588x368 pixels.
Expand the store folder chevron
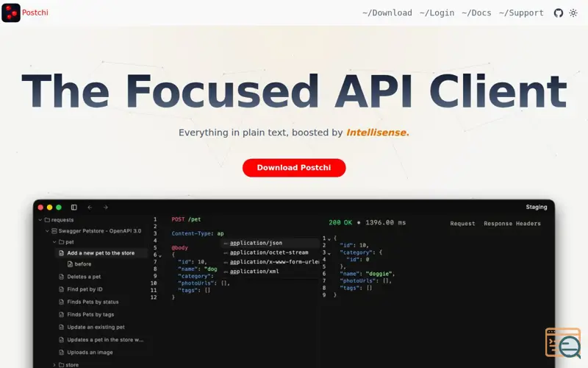[x=54, y=364]
